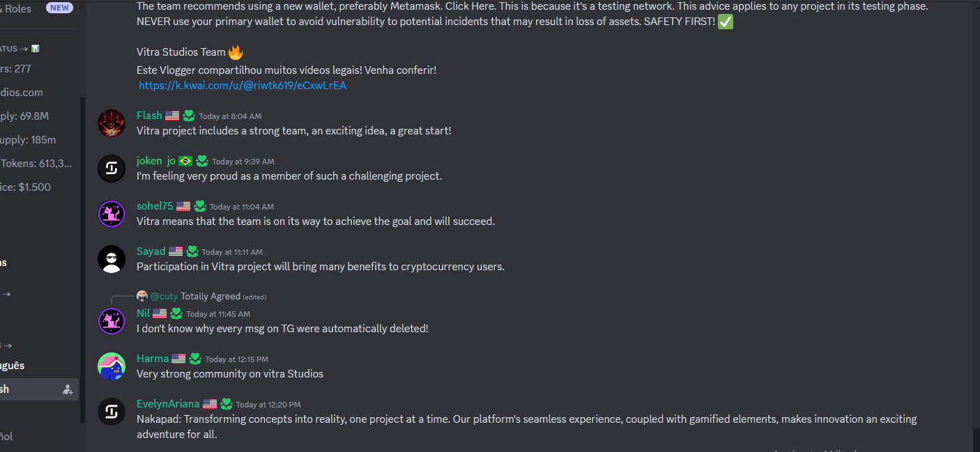Click the fire emoji after Vitra Studios Team

236,52
